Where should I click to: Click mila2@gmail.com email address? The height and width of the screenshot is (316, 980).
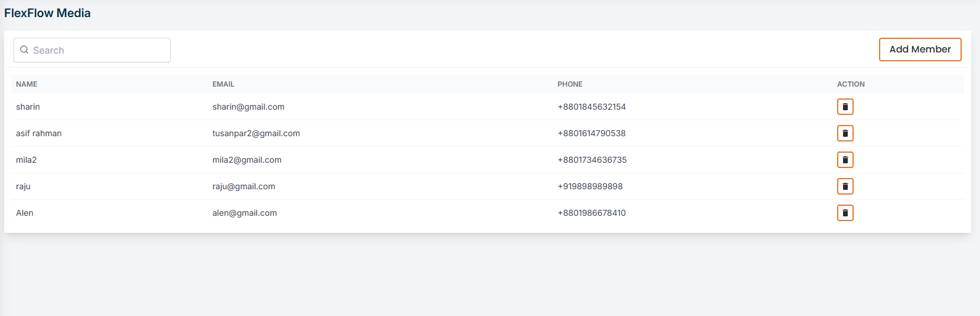tap(247, 160)
